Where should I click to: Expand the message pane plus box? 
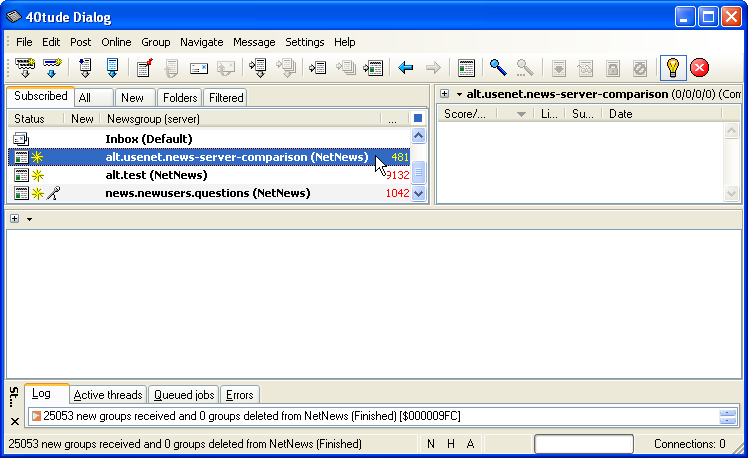[15, 218]
